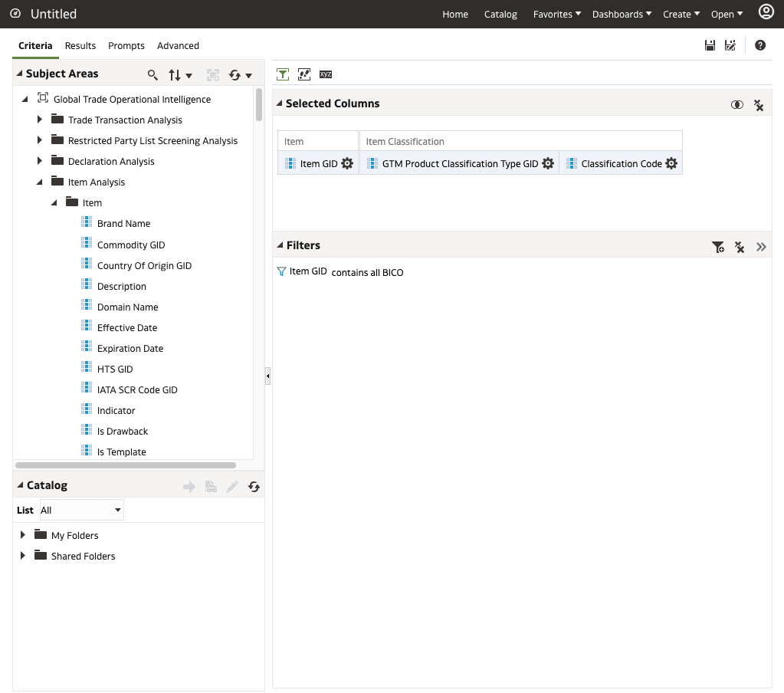Remove all filters icon
This screenshot has width=784, height=693.
pyautogui.click(x=740, y=247)
